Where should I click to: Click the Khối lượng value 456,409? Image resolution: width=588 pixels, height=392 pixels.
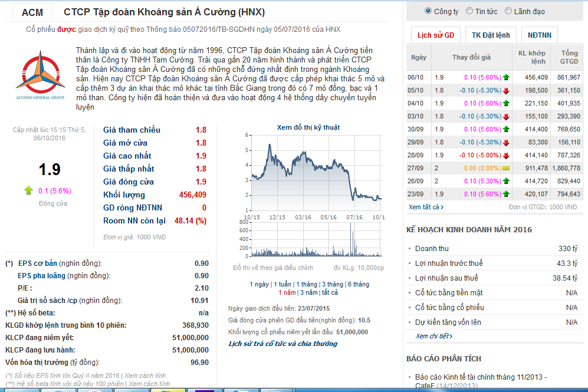pyautogui.click(x=193, y=195)
